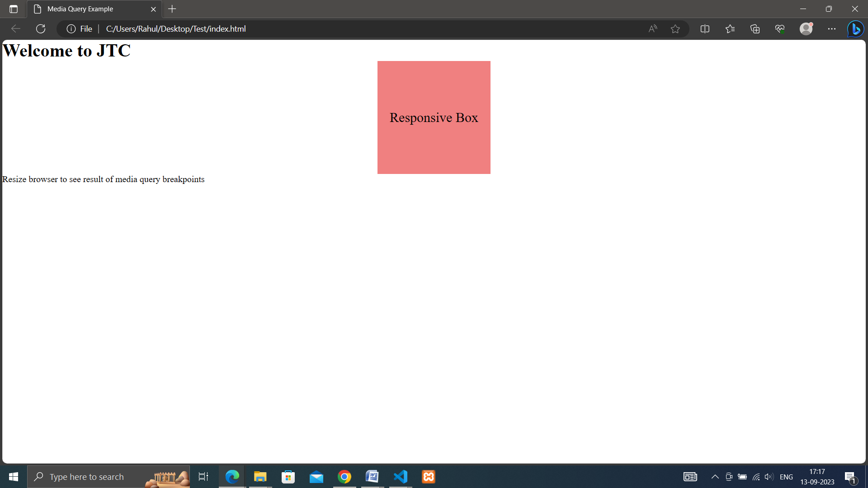The height and width of the screenshot is (488, 868).
Task: Open a new tab with plus button
Action: tap(172, 9)
